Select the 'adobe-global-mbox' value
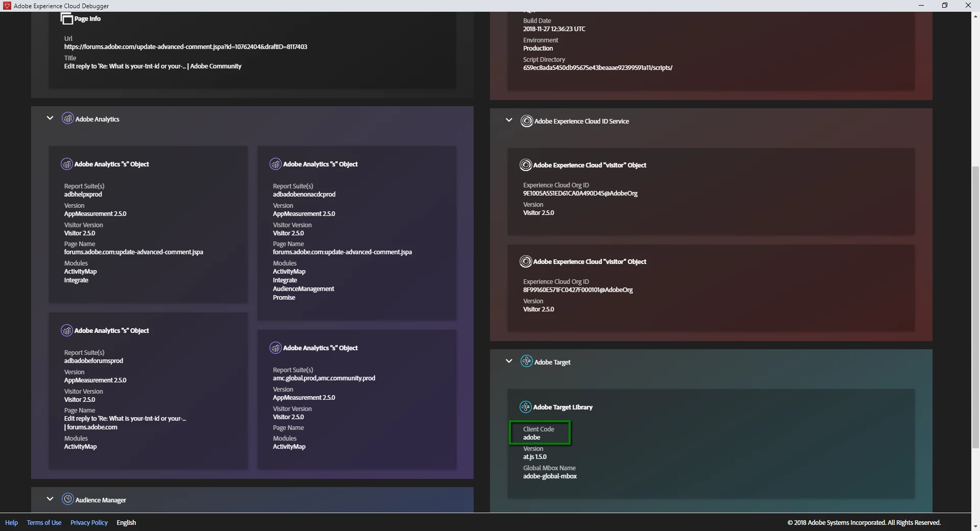This screenshot has height=531, width=980. 550,476
